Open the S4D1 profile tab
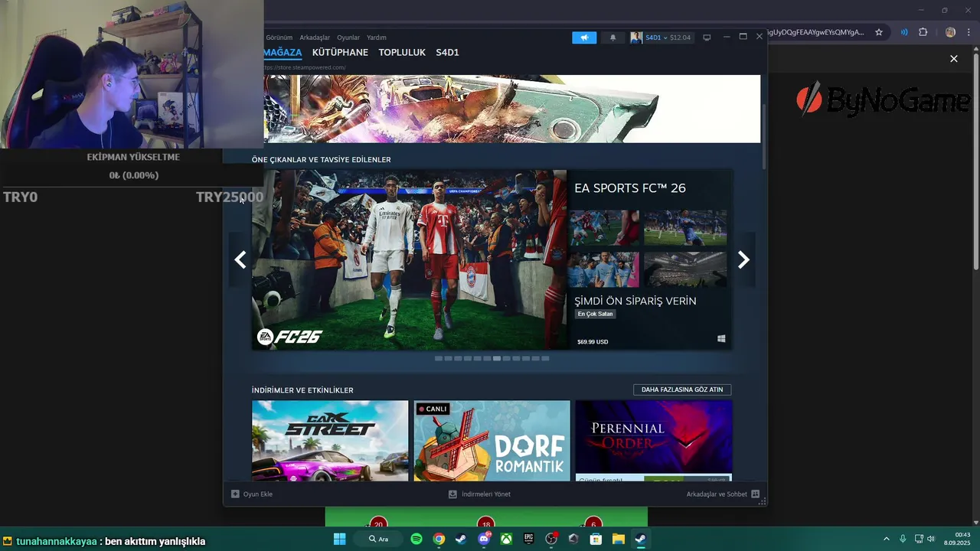980x551 pixels. pos(447,53)
